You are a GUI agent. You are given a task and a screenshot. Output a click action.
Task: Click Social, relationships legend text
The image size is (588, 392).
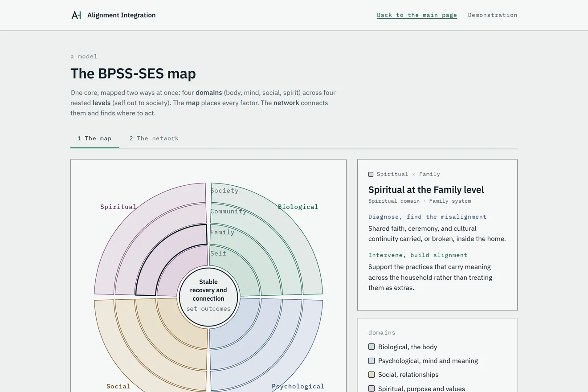408,374
